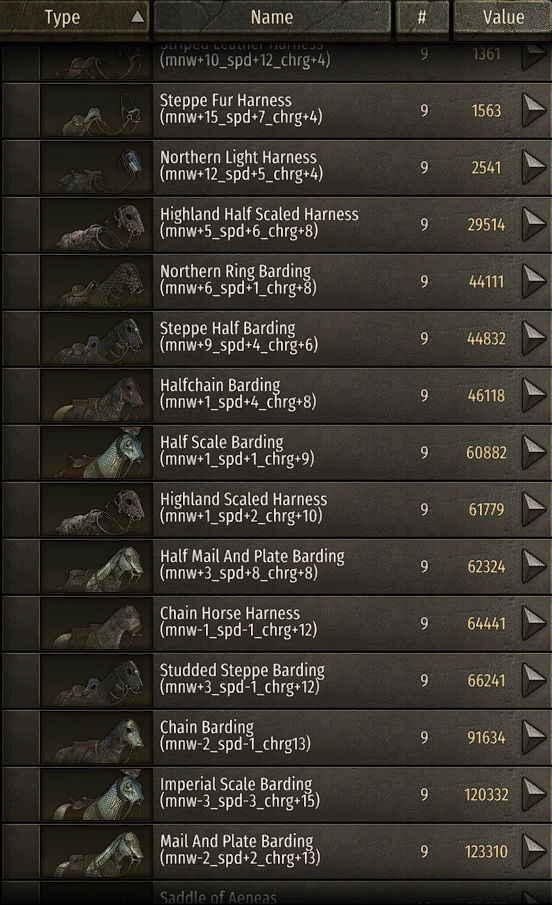Click transfer arrow for Northern Ring Barding

(534, 281)
